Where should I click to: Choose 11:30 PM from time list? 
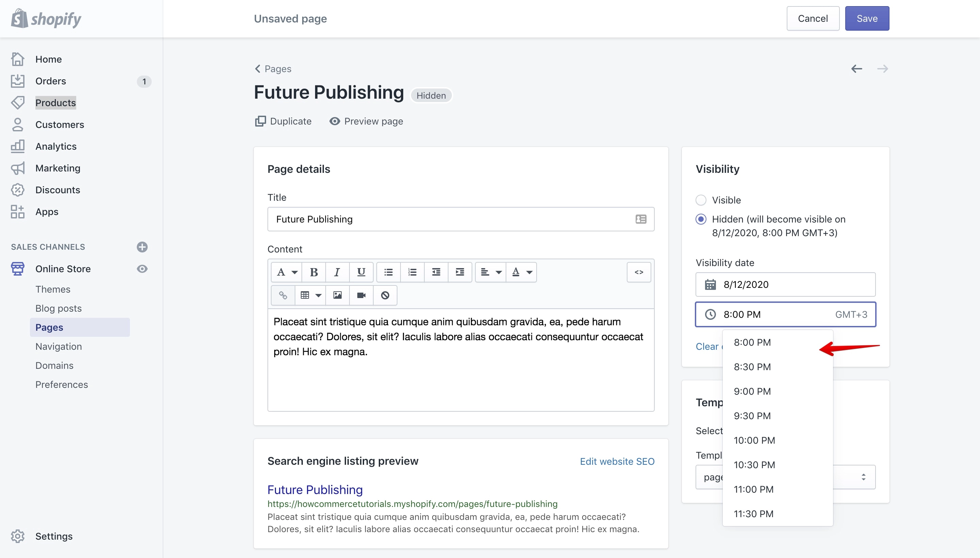tap(777, 514)
